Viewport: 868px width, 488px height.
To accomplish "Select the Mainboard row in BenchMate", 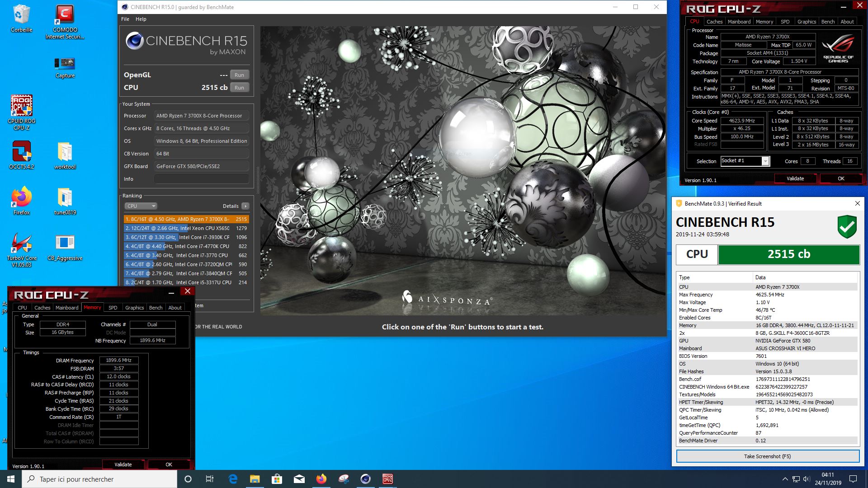I will (x=767, y=348).
